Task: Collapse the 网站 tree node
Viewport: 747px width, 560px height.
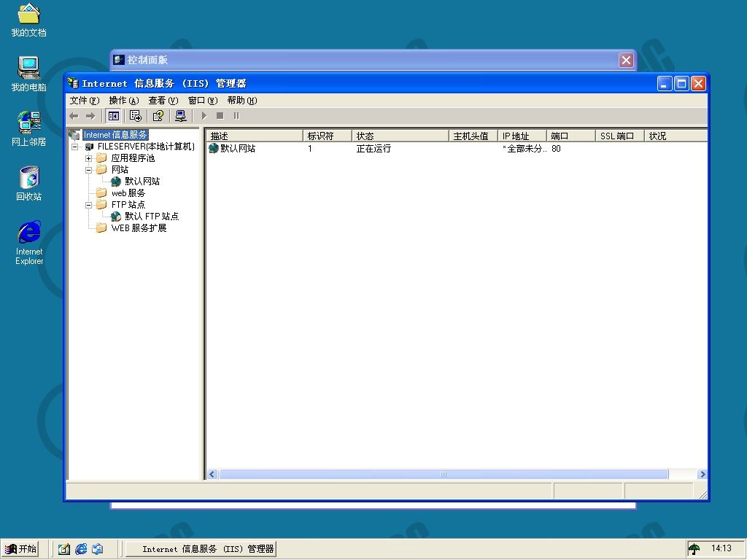Action: [x=88, y=170]
